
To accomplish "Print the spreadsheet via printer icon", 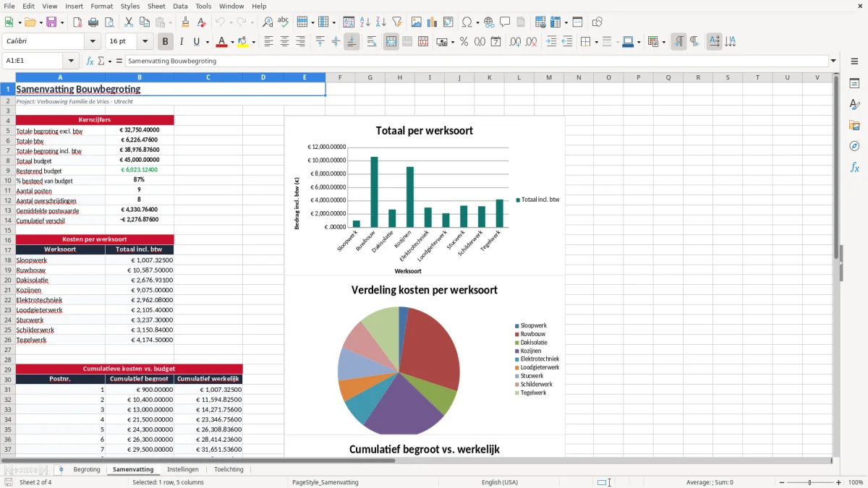I will (93, 22).
